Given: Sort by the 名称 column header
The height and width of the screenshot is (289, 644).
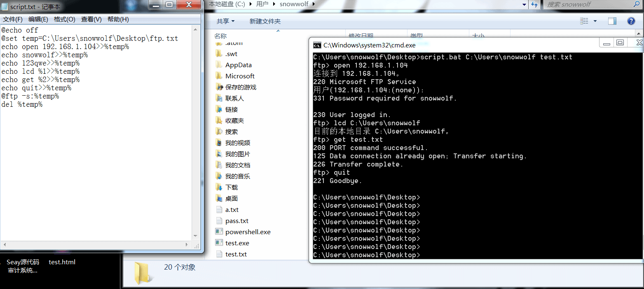Looking at the screenshot, I should point(220,36).
